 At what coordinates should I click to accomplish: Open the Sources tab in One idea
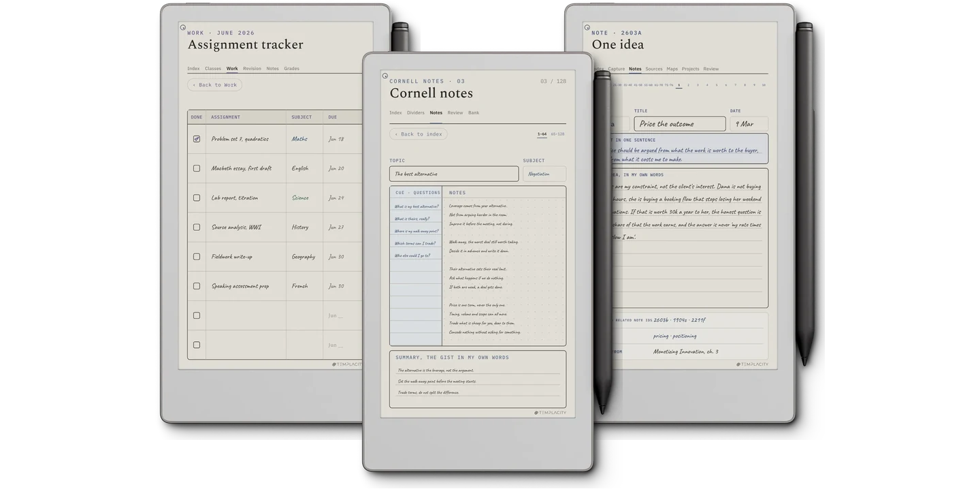(654, 69)
